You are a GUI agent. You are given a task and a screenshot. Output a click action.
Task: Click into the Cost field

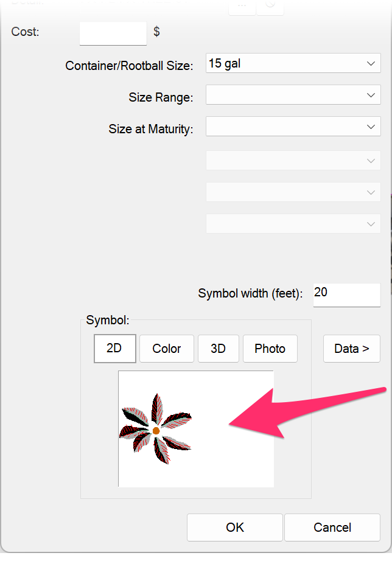tap(113, 33)
